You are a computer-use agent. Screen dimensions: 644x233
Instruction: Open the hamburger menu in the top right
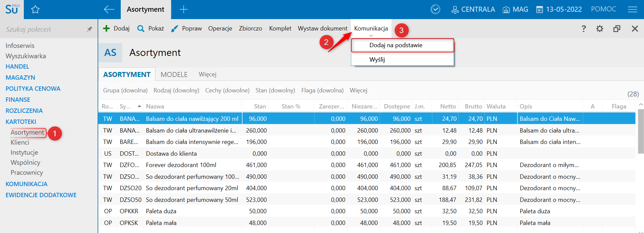[632, 9]
